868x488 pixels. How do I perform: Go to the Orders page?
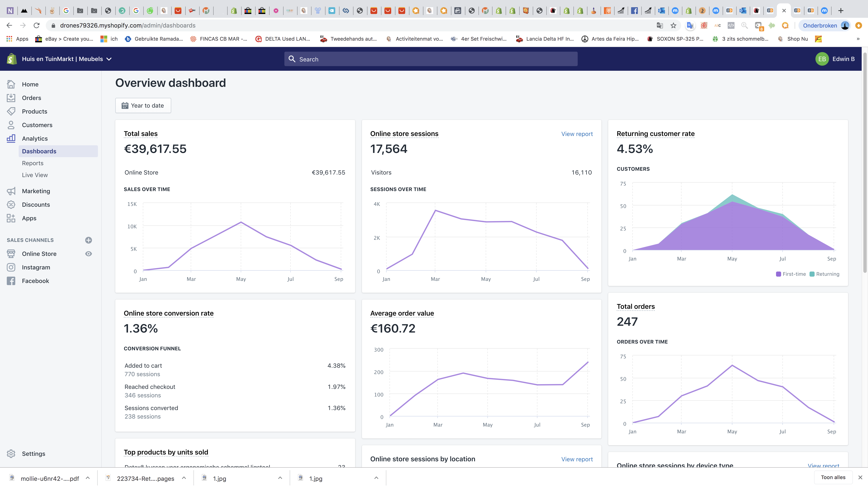point(31,98)
